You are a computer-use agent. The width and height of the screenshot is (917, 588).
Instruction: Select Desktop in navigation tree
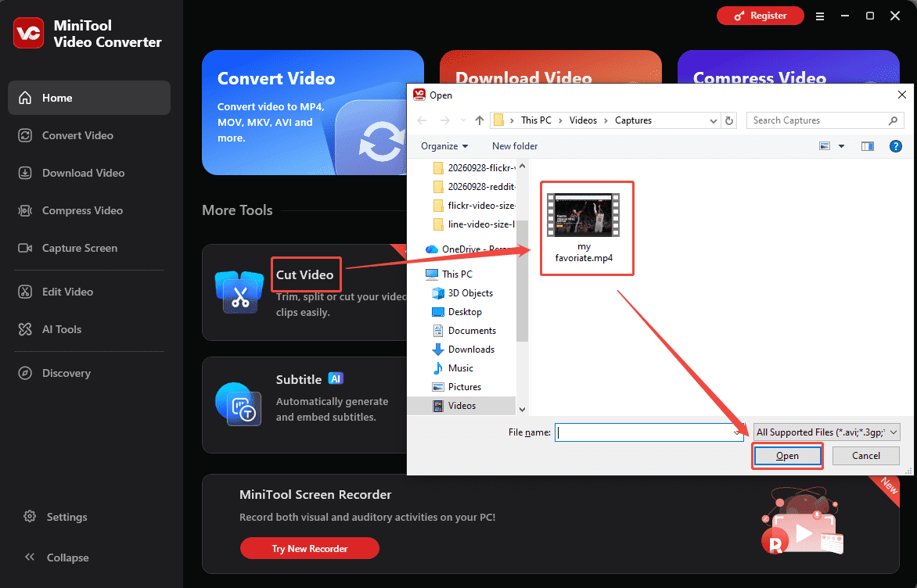coord(457,311)
